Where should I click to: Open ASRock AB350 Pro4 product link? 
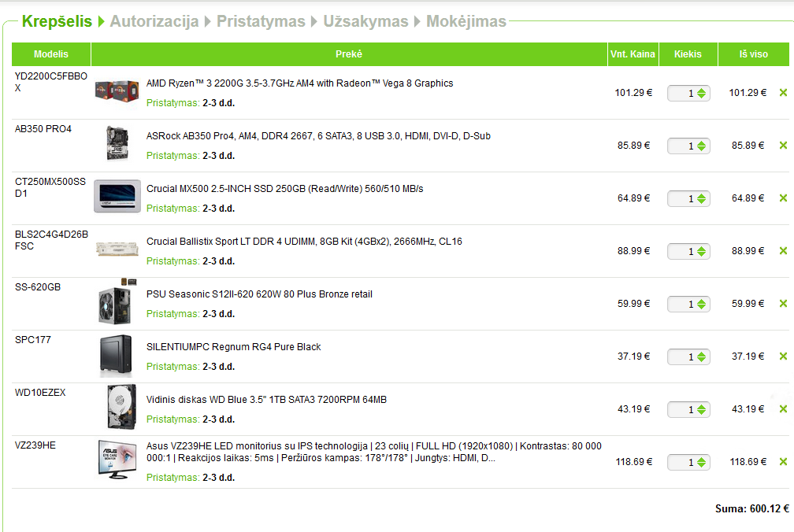point(318,135)
